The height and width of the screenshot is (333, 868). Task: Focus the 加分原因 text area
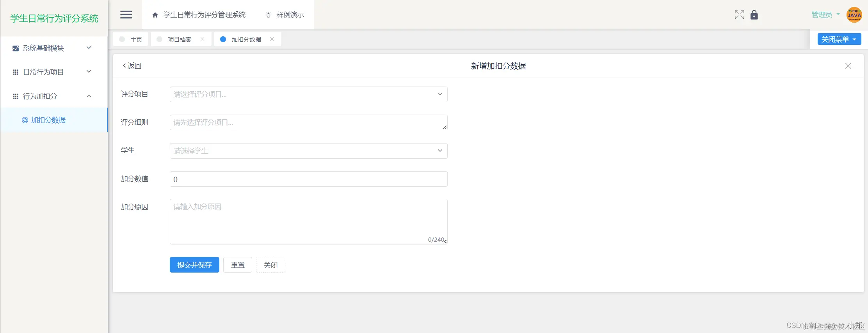[x=308, y=221]
